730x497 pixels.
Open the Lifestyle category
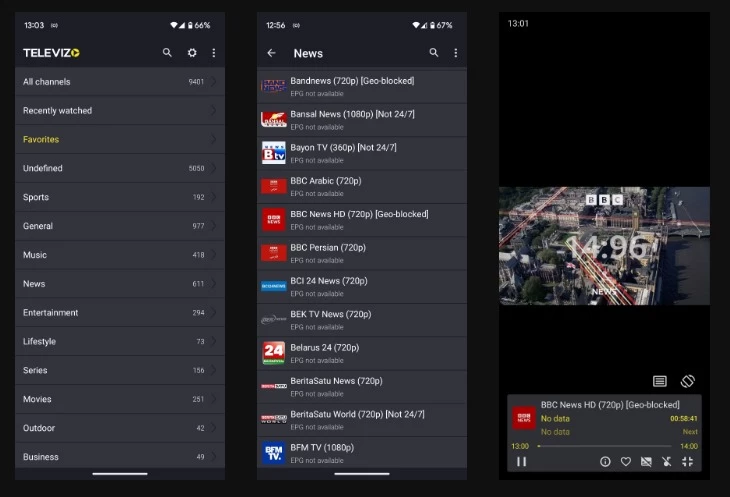(x=120, y=341)
